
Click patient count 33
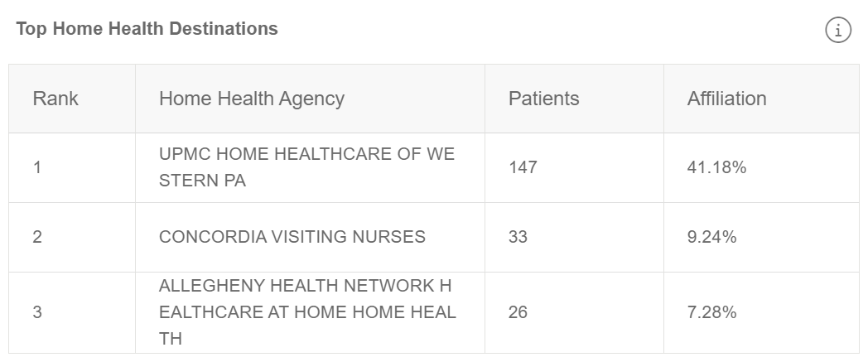point(518,237)
